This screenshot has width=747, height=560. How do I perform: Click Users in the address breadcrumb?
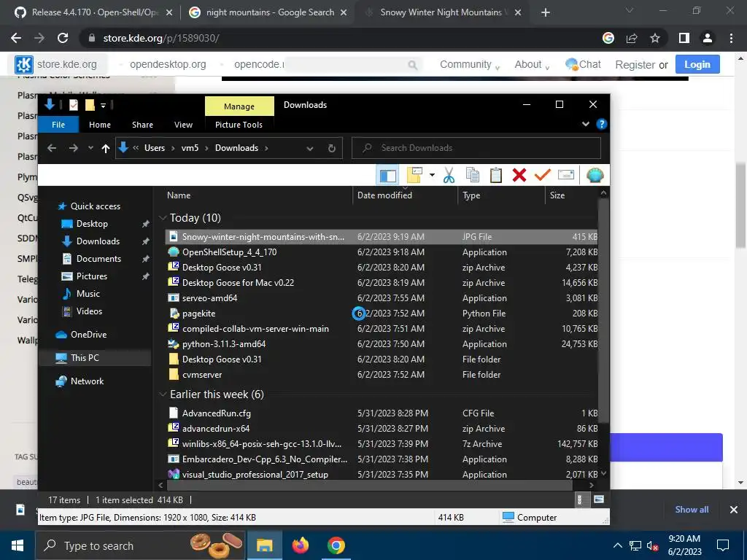click(x=155, y=148)
